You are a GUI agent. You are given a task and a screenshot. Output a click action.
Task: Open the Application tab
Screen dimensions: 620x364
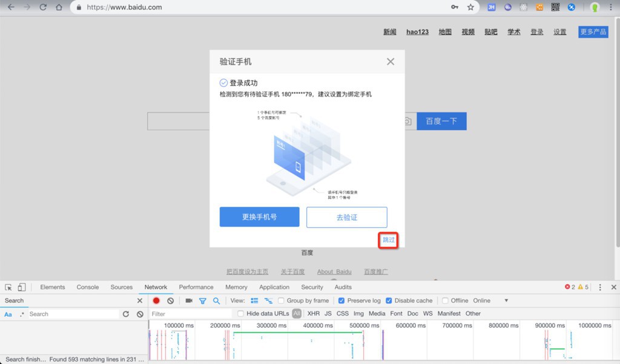point(274,287)
